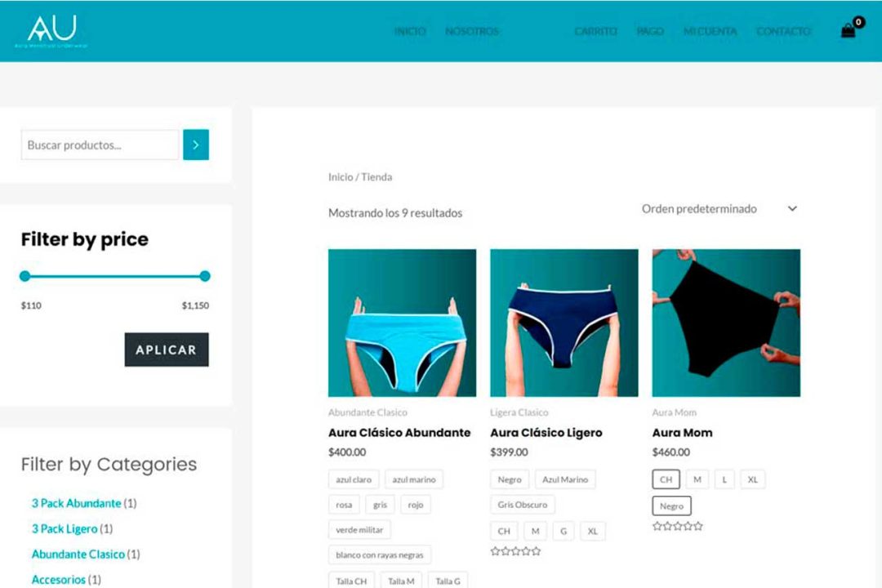This screenshot has height=588, width=882.
Task: Open the Aura Clásico Abundante product image
Action: tap(402, 323)
